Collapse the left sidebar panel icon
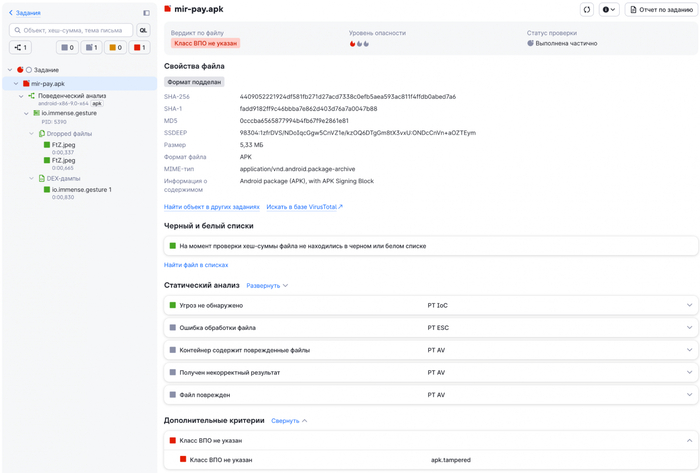Viewport: 700px width, 473px height. click(146, 13)
